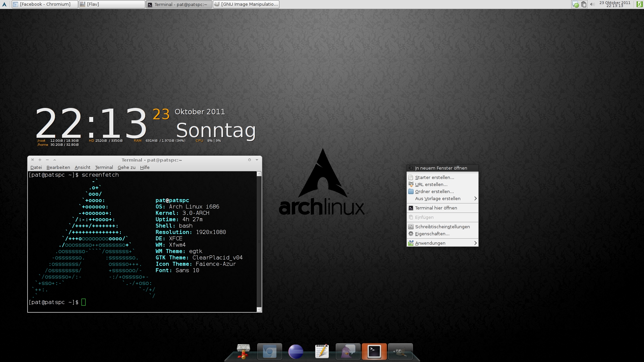Switch to the [Flav] taskbar window

112,4
